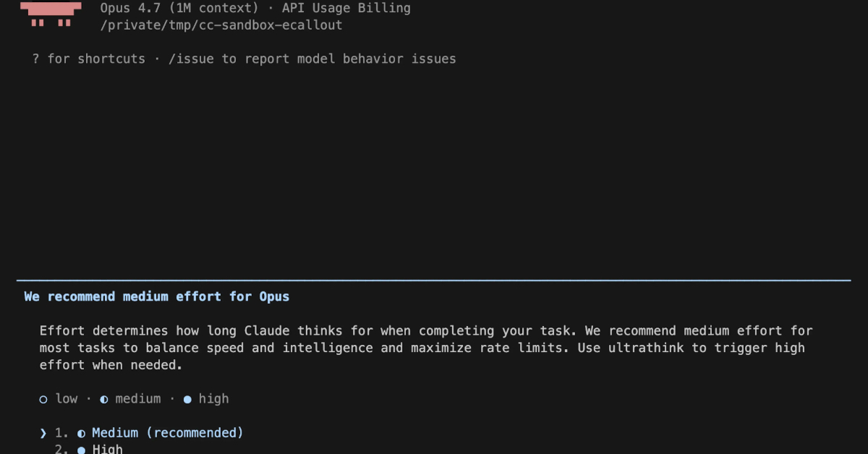Click the "/issue" command hint
868x454 pixels.
191,59
